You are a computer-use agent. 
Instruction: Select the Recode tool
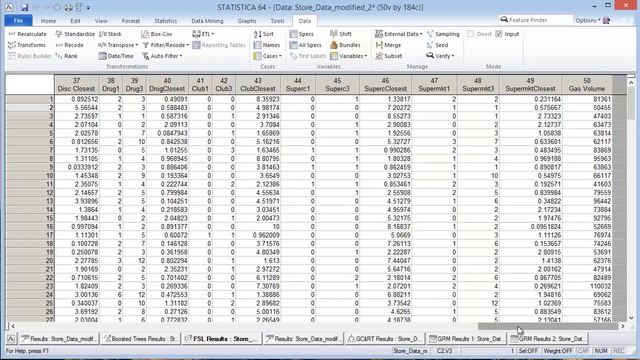69,45
